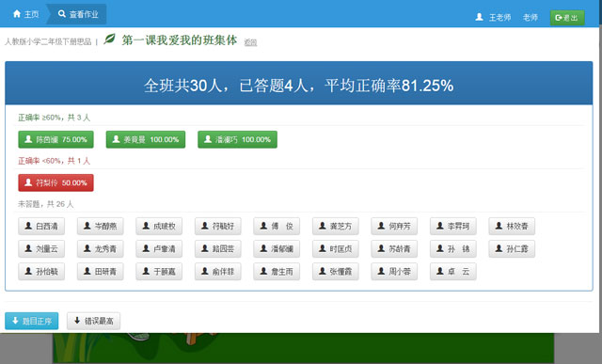
Task: Click the person icon on 傅 俊 button
Action: point(263,226)
